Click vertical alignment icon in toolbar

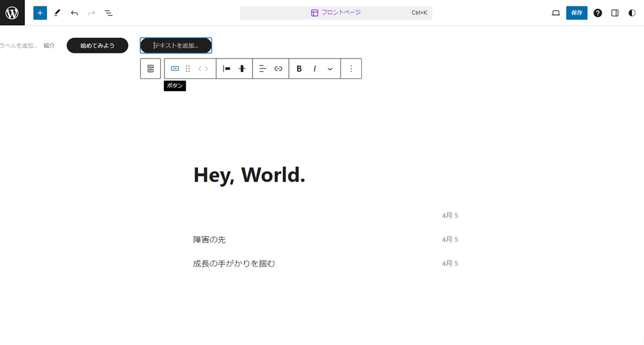coord(242,69)
